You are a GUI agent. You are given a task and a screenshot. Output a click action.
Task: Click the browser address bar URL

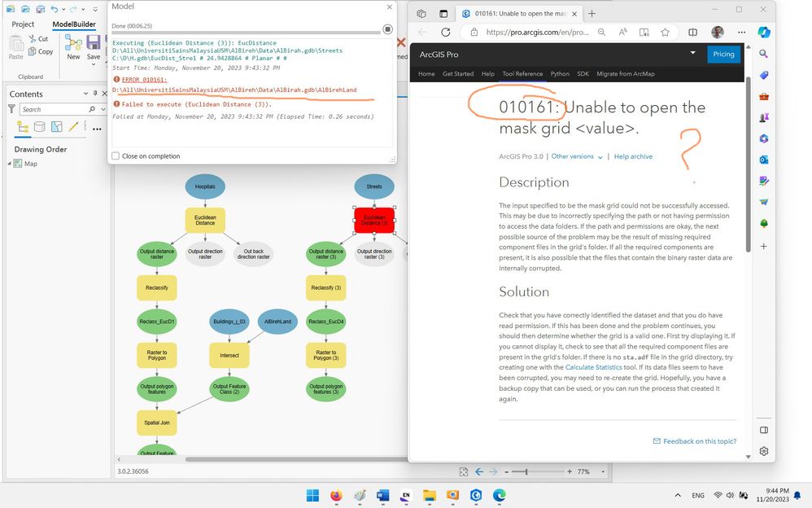537,32
